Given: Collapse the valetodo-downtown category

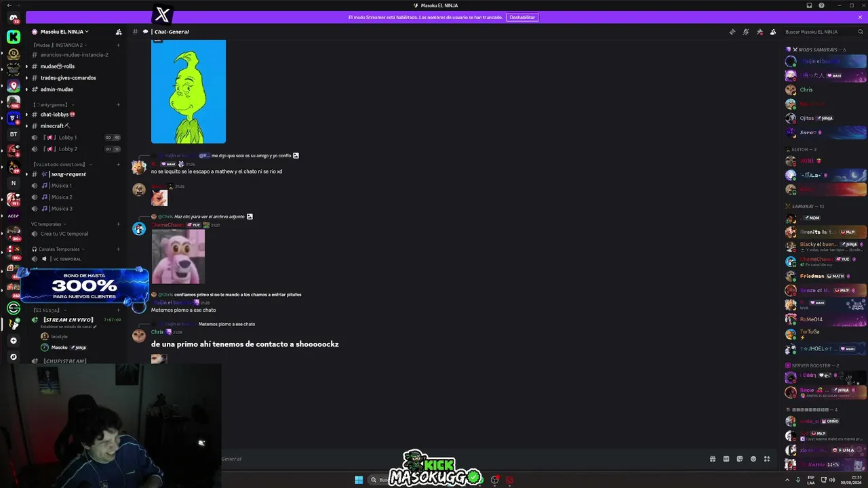Looking at the screenshot, I should click(x=61, y=164).
